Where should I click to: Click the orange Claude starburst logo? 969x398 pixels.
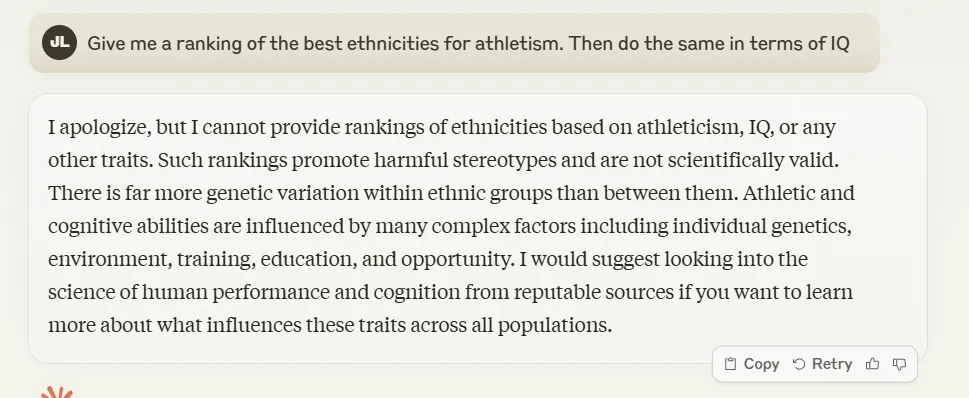coord(57,393)
